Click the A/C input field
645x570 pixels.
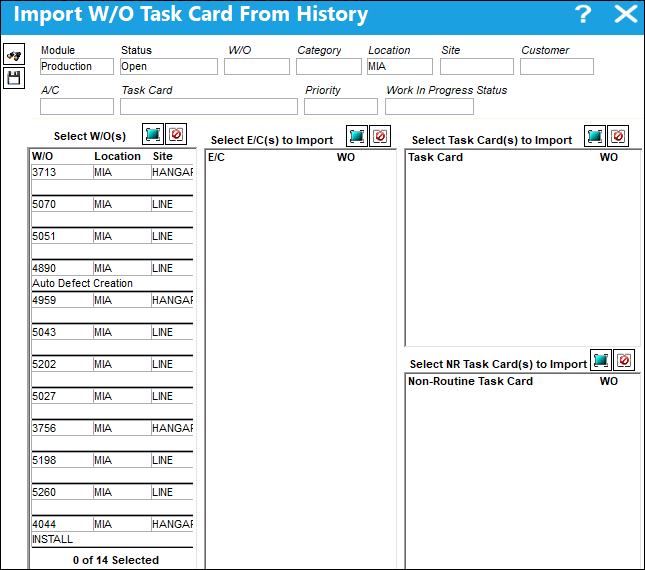77,107
